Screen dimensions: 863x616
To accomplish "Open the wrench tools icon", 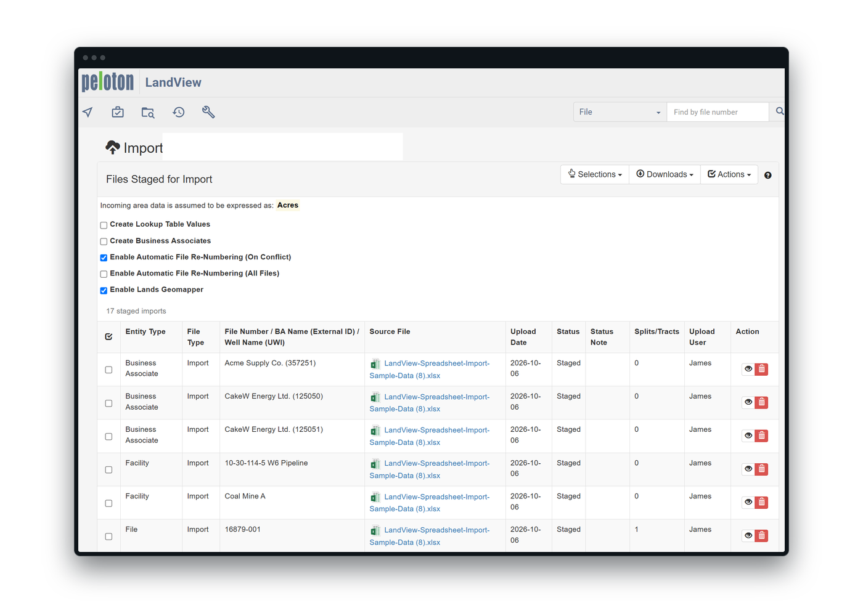I will click(208, 112).
